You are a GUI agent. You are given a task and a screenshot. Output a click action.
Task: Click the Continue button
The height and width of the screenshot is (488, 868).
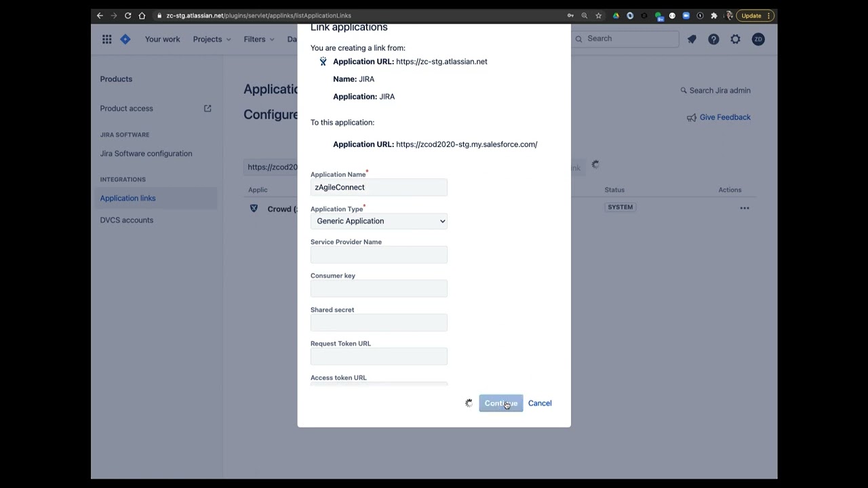tap(500, 403)
